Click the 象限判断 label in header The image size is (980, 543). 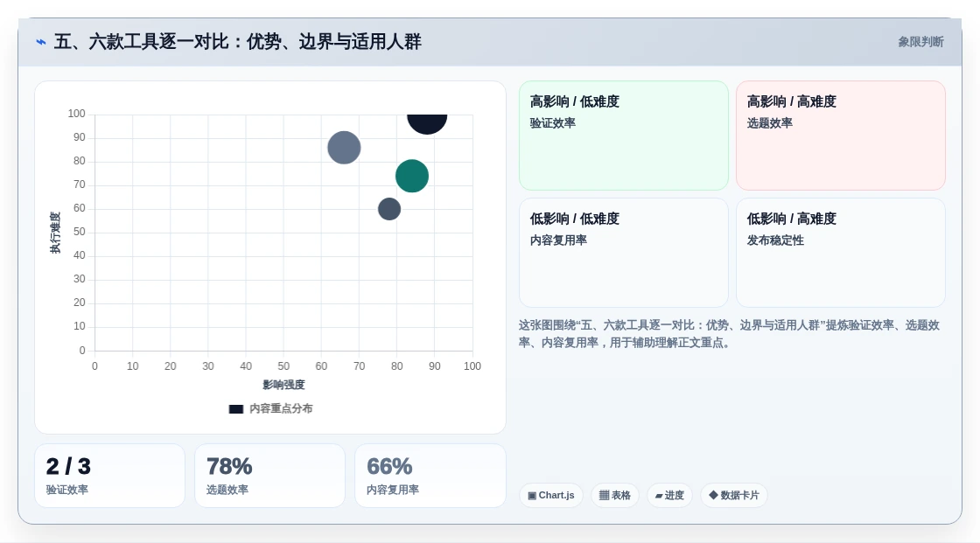point(920,42)
